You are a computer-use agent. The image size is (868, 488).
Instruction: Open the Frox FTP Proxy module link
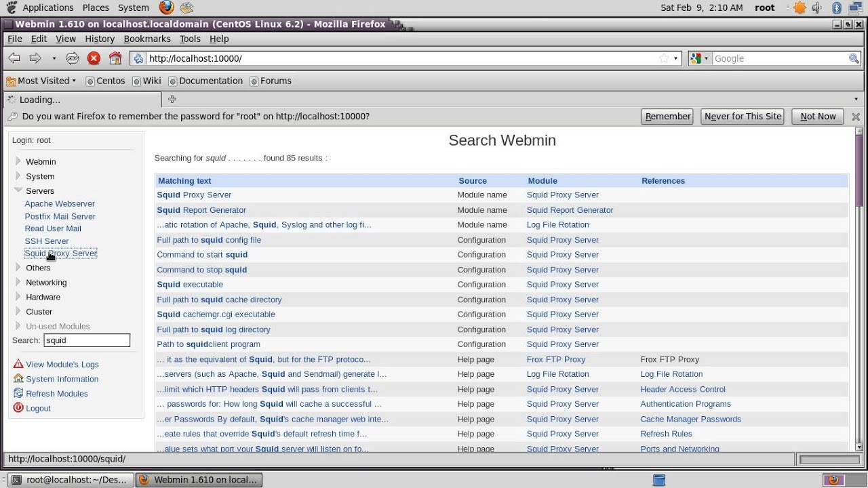[x=556, y=359]
